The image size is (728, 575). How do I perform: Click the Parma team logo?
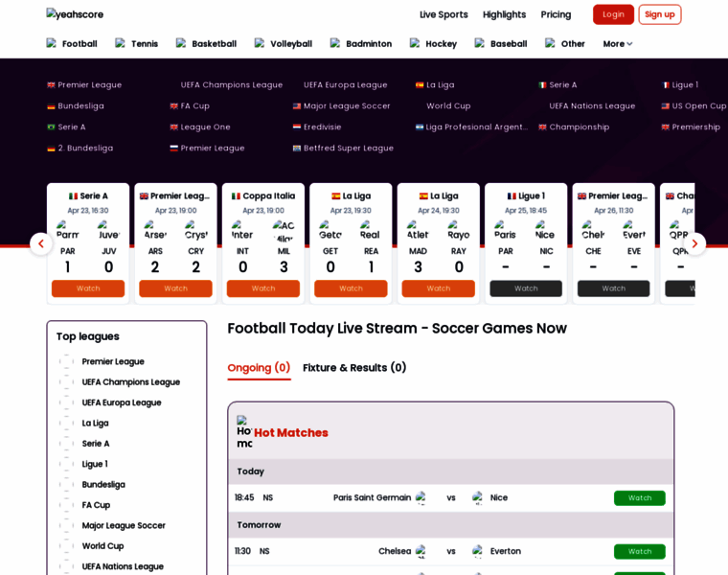tap(67, 230)
